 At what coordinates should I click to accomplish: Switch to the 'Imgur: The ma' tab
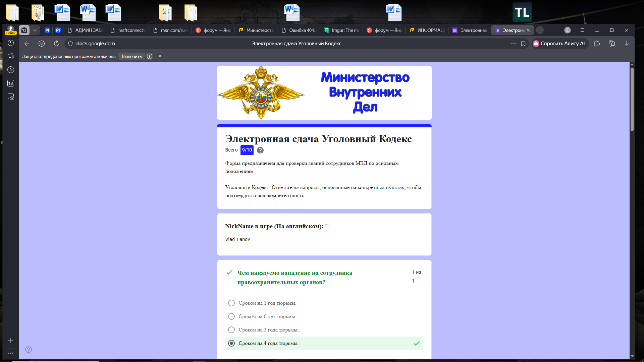click(342, 30)
